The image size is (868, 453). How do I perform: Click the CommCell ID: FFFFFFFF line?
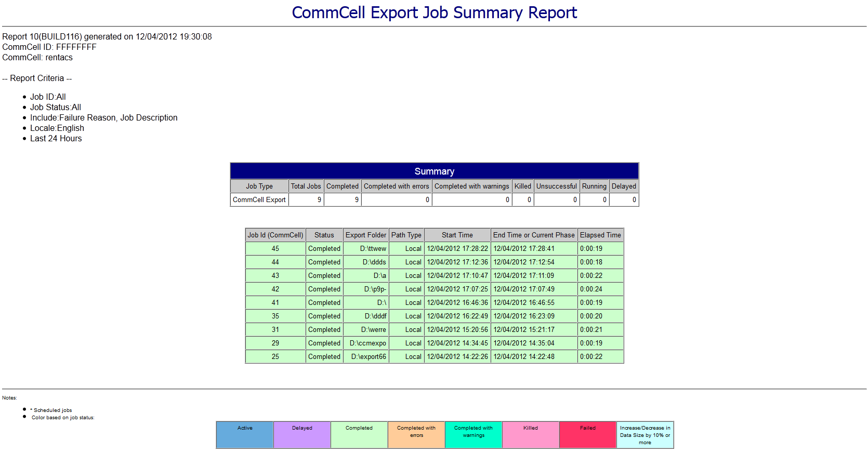(x=49, y=47)
